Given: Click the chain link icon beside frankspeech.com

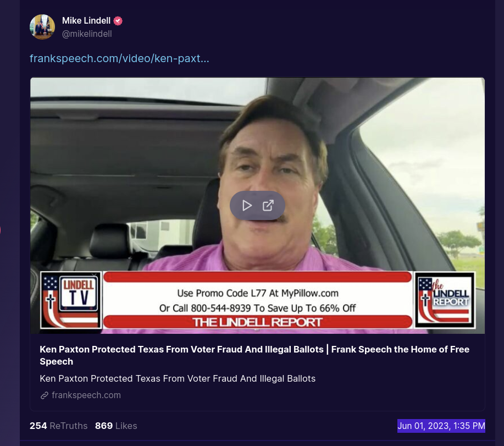Looking at the screenshot, I should (45, 395).
